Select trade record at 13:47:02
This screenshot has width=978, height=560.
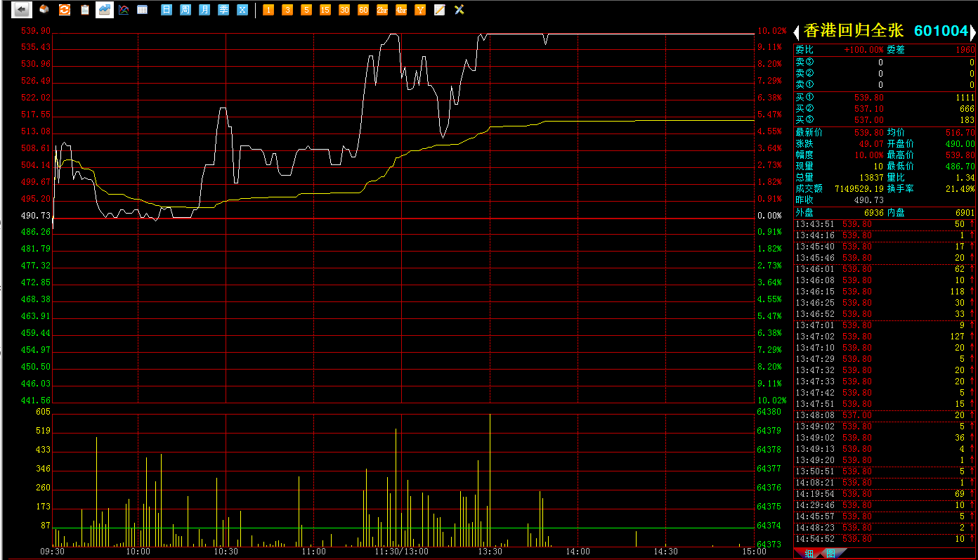885,337
